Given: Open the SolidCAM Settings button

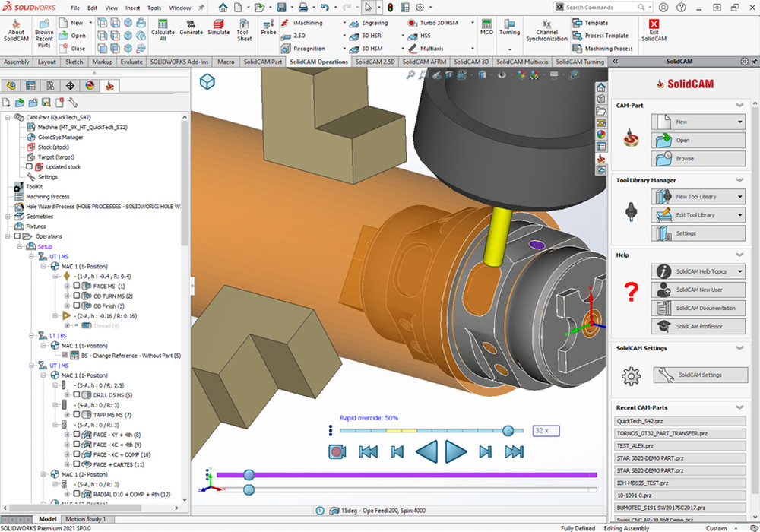Looking at the screenshot, I should 701,375.
